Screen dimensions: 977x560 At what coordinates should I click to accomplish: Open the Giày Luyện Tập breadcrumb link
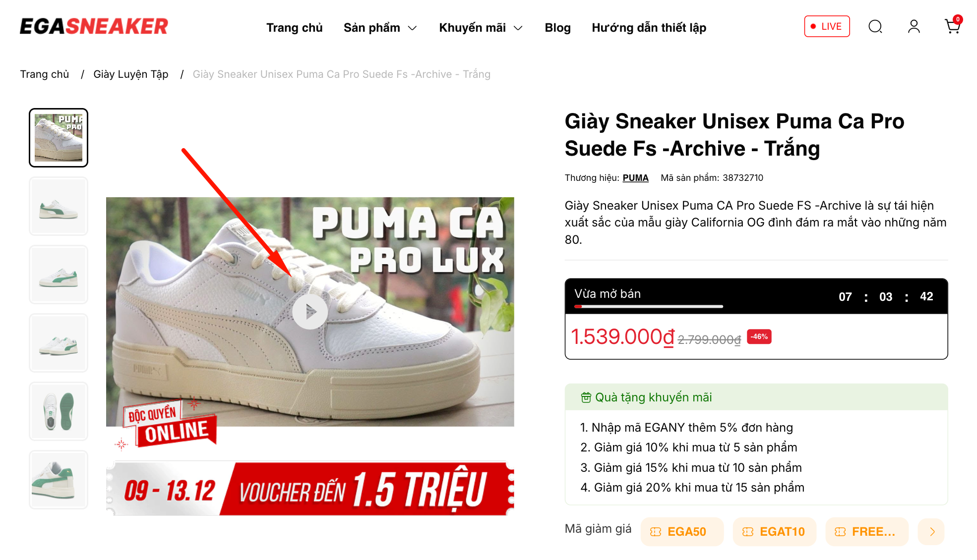coord(131,74)
